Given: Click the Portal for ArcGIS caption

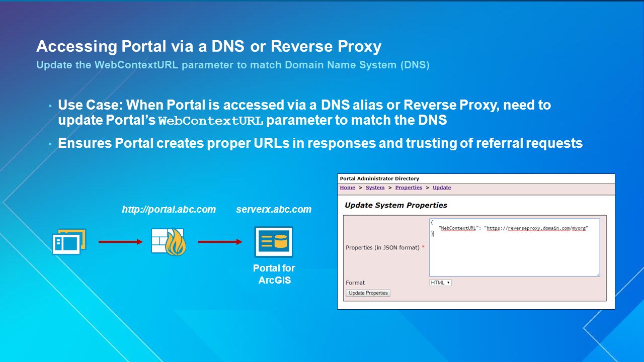Looking at the screenshot, I should 274,274.
